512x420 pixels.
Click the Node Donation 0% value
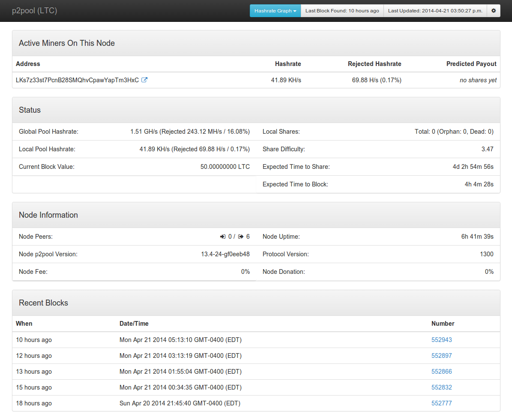tap(489, 272)
